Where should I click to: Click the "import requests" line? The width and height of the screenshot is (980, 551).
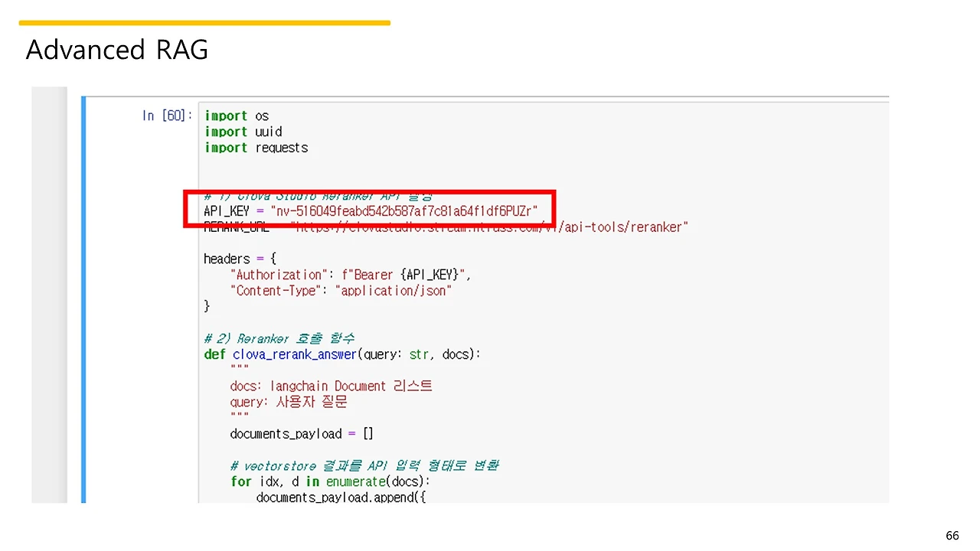(256, 148)
